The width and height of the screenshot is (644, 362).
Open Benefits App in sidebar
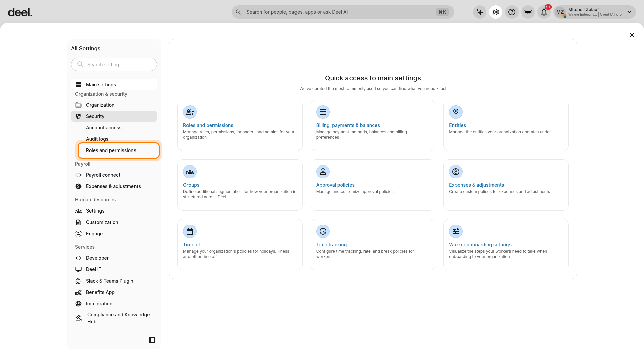point(114,292)
